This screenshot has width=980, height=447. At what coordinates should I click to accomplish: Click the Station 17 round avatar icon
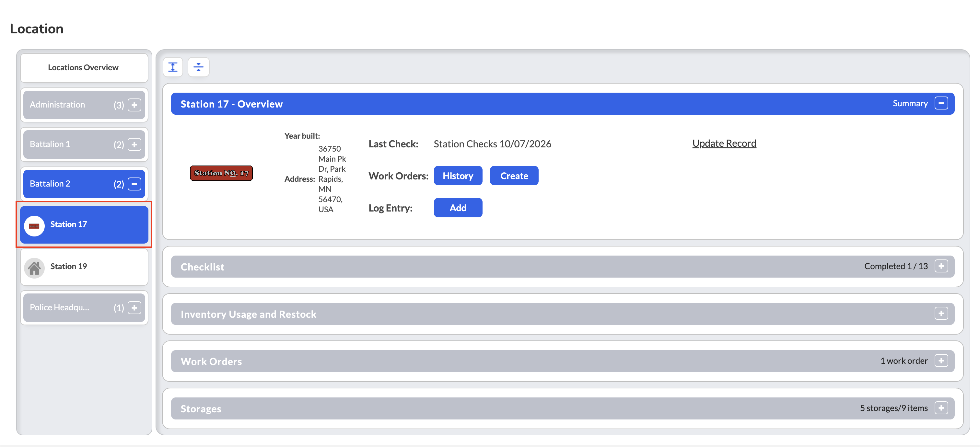[x=34, y=226]
